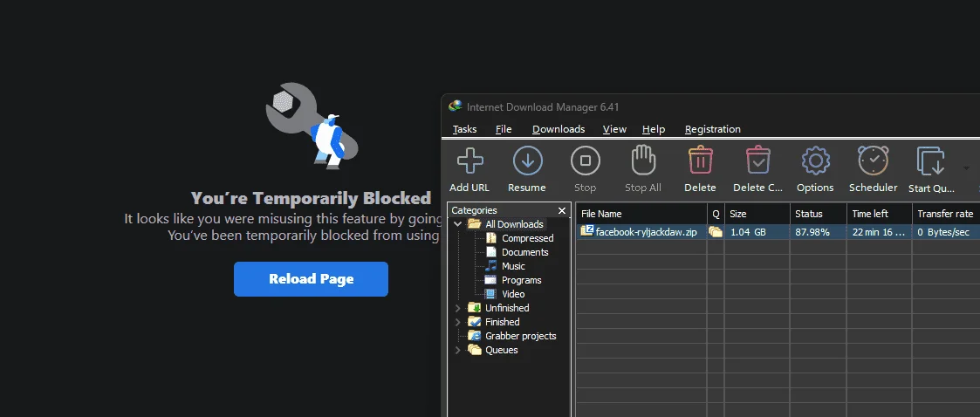
Task: Open IDM Options gear icon
Action: click(x=815, y=161)
